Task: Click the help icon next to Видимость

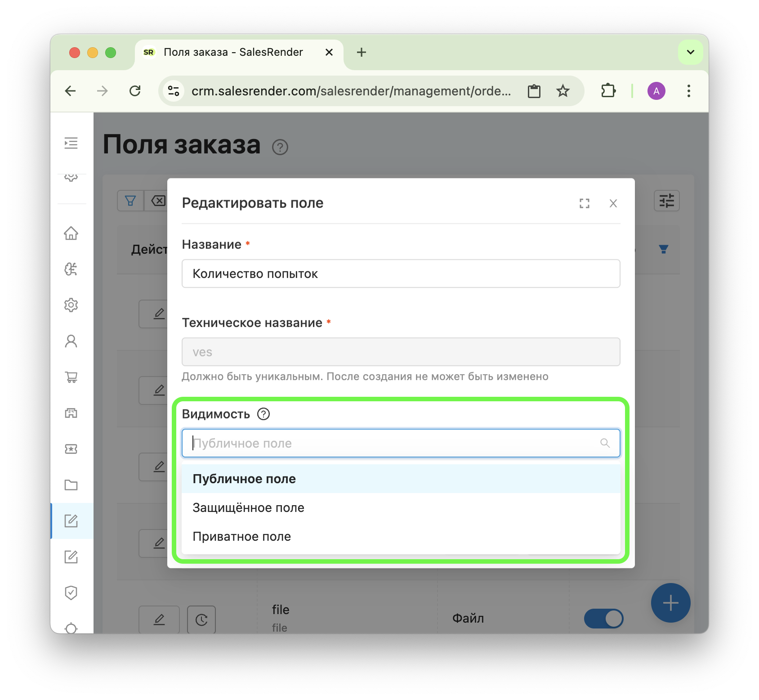Action: pyautogui.click(x=263, y=414)
